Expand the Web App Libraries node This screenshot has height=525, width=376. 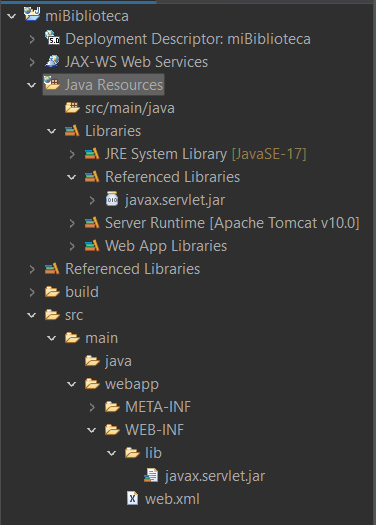pos(72,246)
